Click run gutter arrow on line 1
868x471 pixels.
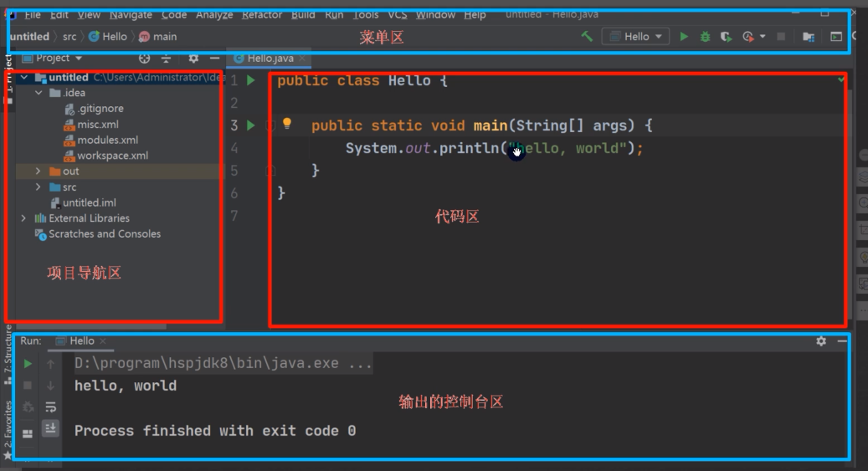(251, 80)
